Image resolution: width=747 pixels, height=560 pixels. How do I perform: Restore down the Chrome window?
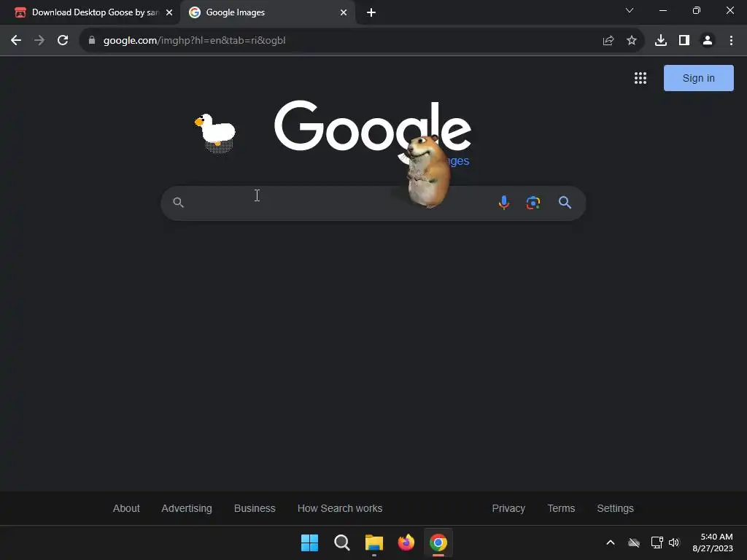tap(697, 10)
